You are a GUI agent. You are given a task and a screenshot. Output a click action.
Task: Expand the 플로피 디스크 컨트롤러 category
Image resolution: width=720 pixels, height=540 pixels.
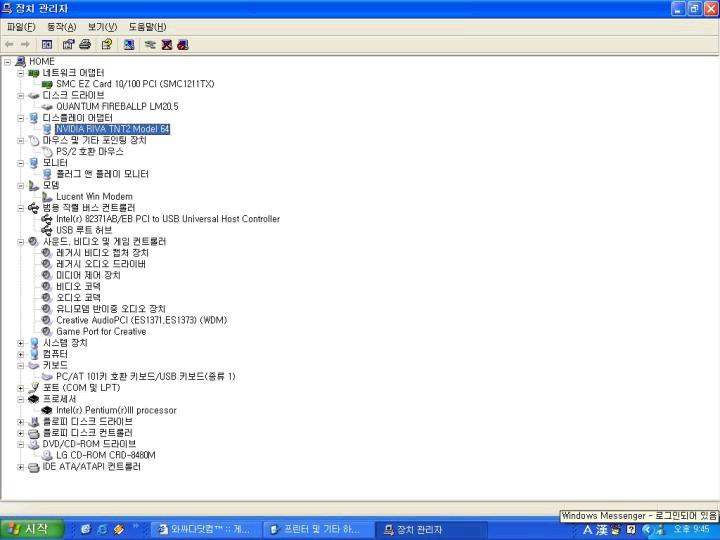pos(21,433)
